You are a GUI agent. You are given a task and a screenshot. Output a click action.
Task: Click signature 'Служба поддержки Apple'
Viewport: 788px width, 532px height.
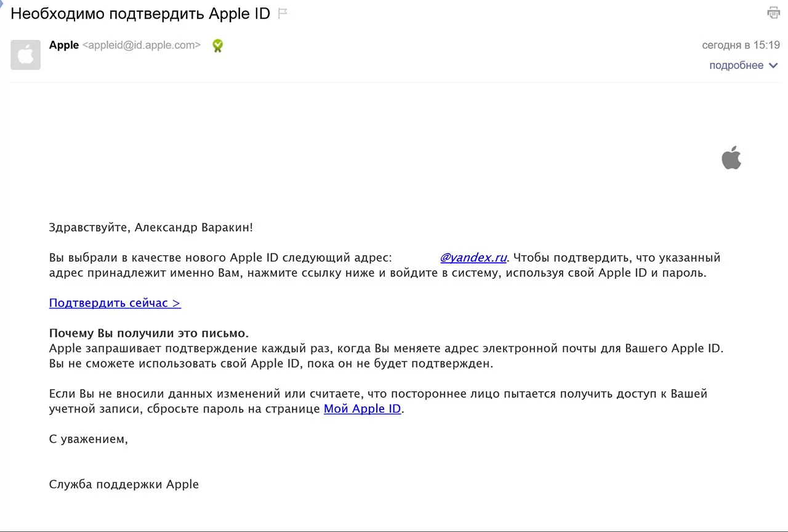tap(124, 484)
